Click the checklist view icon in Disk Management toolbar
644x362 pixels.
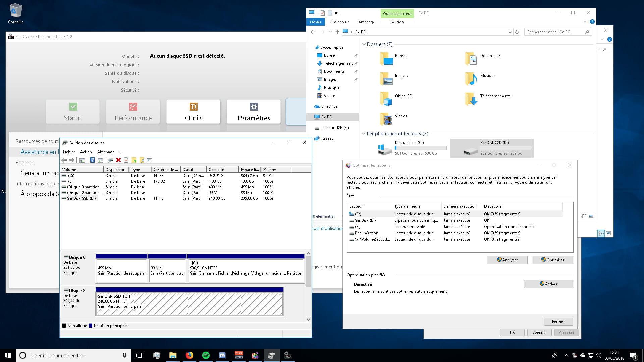click(149, 160)
